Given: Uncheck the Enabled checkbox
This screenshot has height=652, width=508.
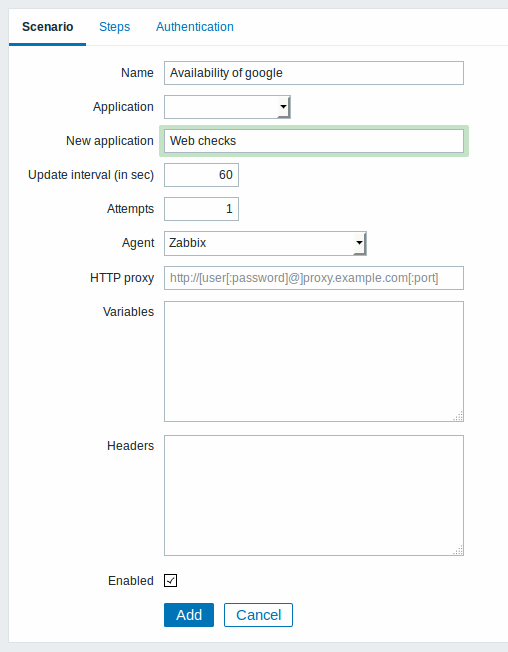Looking at the screenshot, I should pos(170,580).
